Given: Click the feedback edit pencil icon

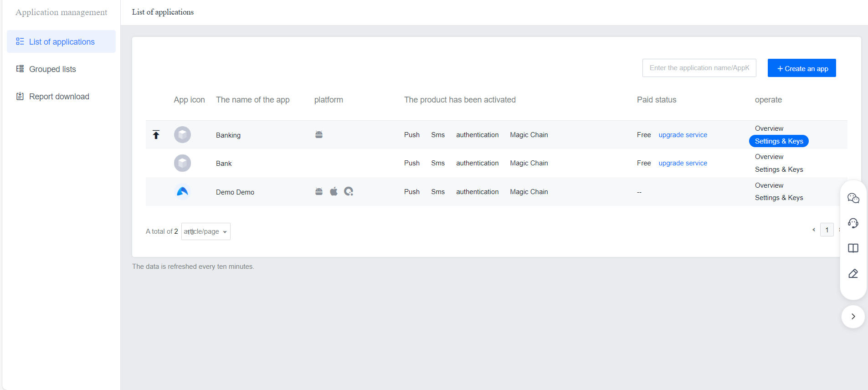Looking at the screenshot, I should click(x=853, y=273).
